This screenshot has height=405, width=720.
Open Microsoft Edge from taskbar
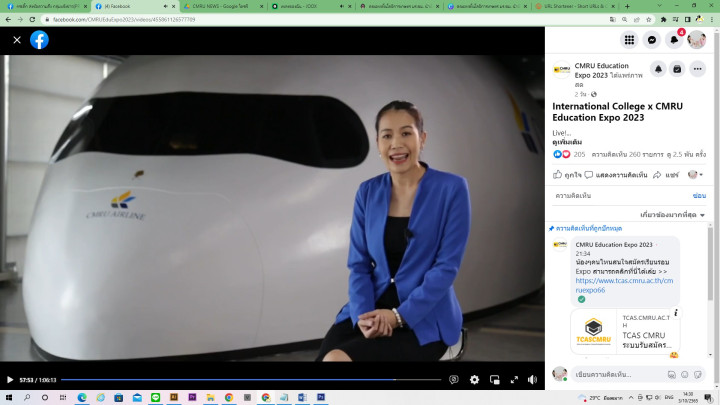point(82,397)
